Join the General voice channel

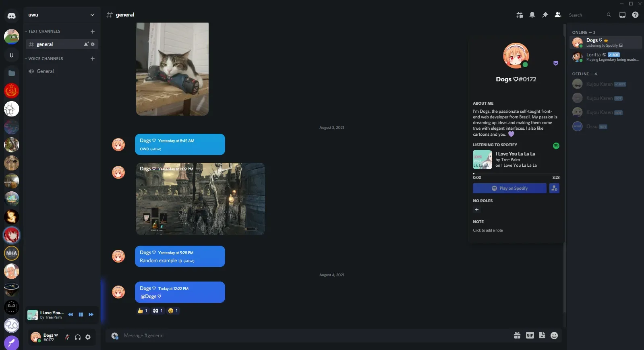(62, 71)
